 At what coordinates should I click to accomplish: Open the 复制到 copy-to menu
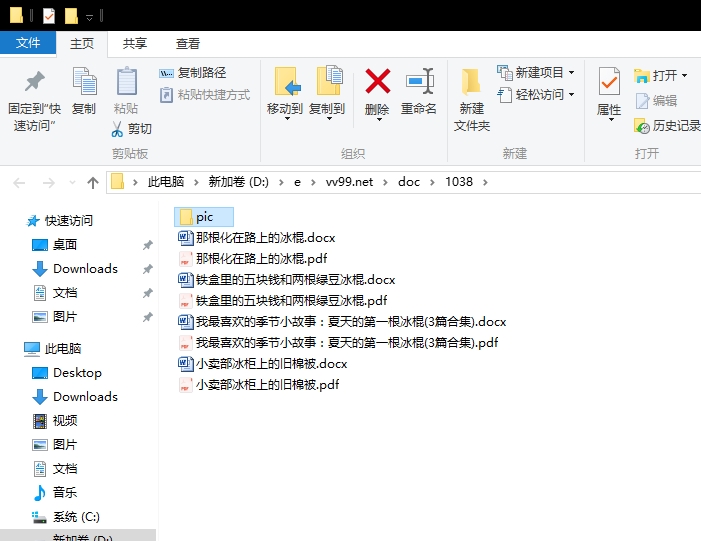[327, 94]
